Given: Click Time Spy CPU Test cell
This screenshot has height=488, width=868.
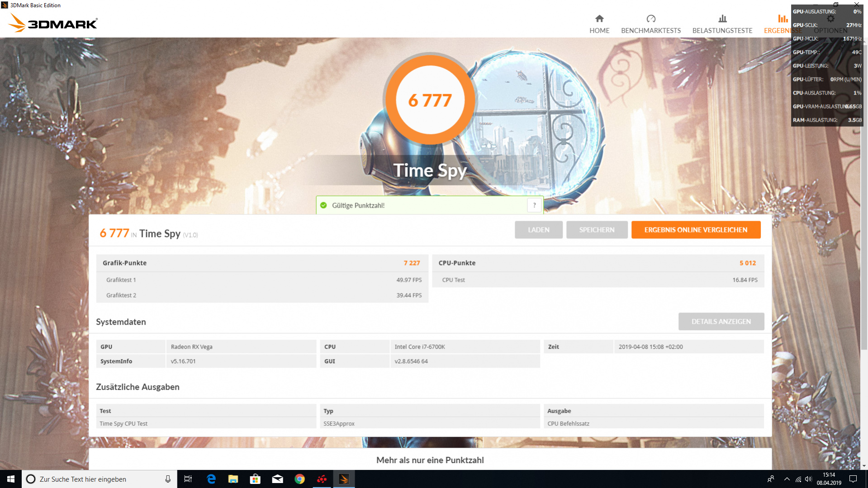Looking at the screenshot, I should pos(207,424).
